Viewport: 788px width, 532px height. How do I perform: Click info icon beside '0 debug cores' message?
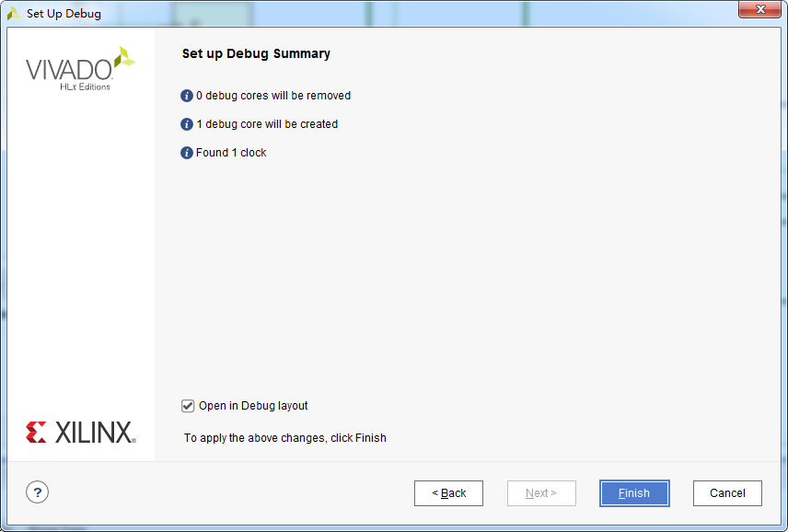tap(187, 96)
